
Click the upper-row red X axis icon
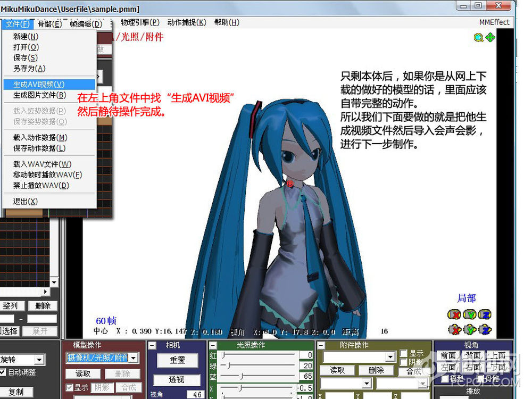[454, 314]
